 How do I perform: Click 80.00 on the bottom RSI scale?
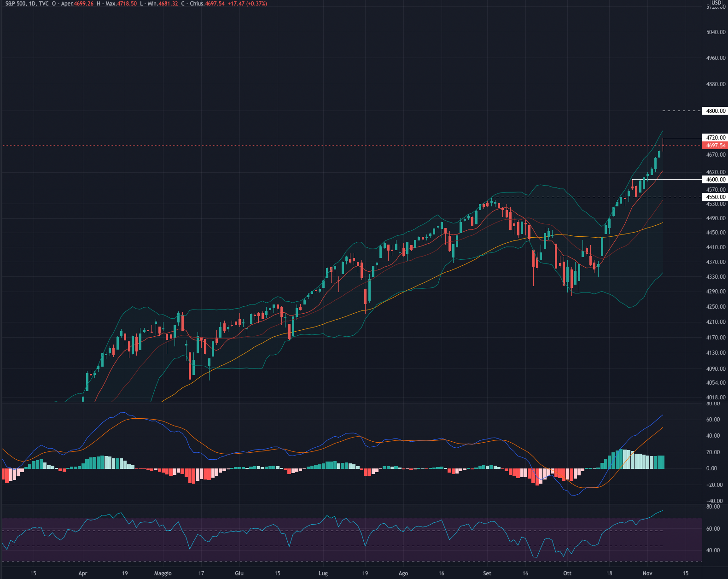(713, 507)
